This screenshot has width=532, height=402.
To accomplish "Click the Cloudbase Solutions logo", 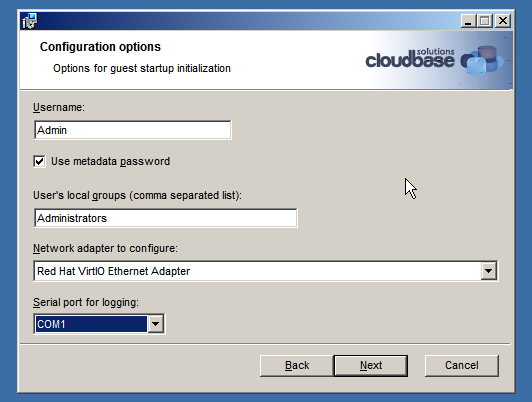I will 434,60.
